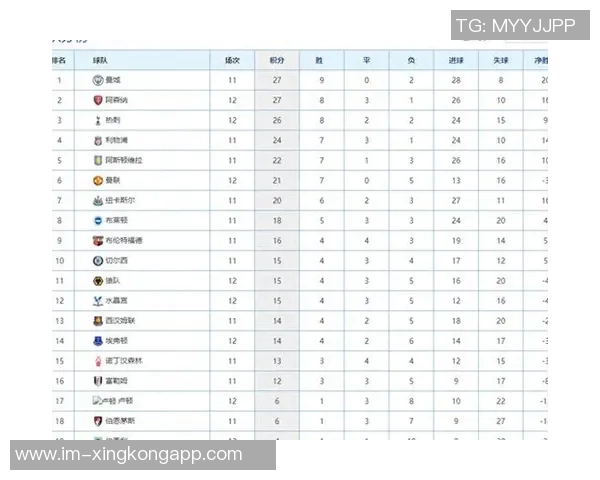This screenshot has width=600, height=480.
Task: Click the Everton (埃弗顿) club badge
Action: click(x=97, y=340)
